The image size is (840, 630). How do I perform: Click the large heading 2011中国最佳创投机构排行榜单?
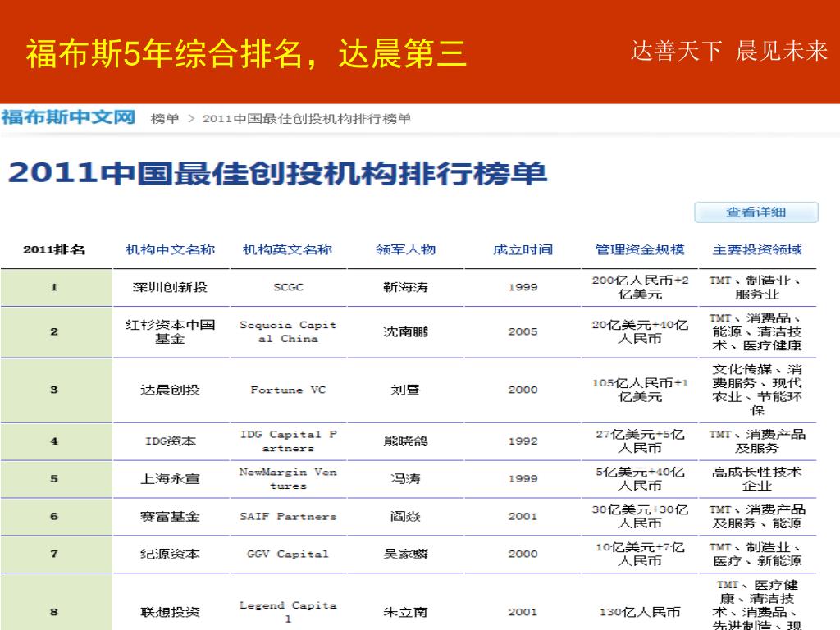pyautogui.click(x=277, y=174)
